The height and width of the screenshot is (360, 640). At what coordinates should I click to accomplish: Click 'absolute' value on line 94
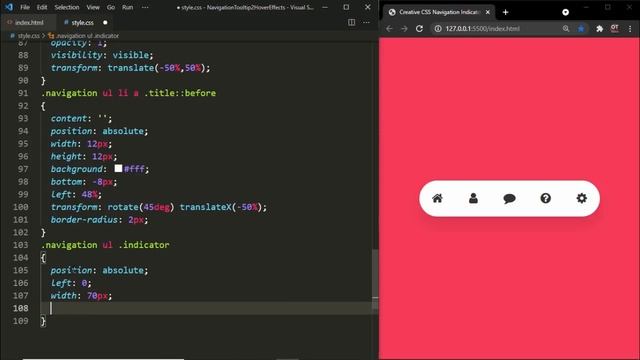pos(123,131)
